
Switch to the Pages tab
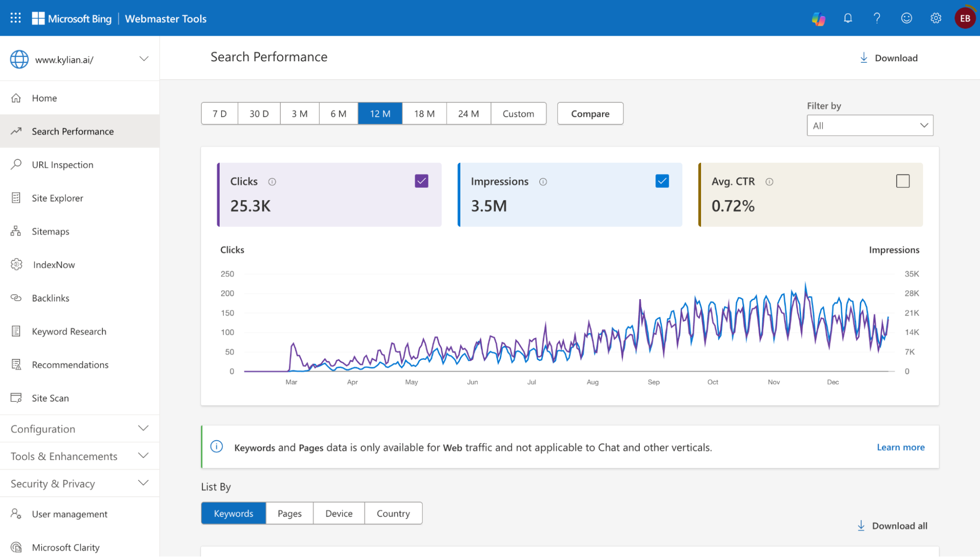pos(289,513)
